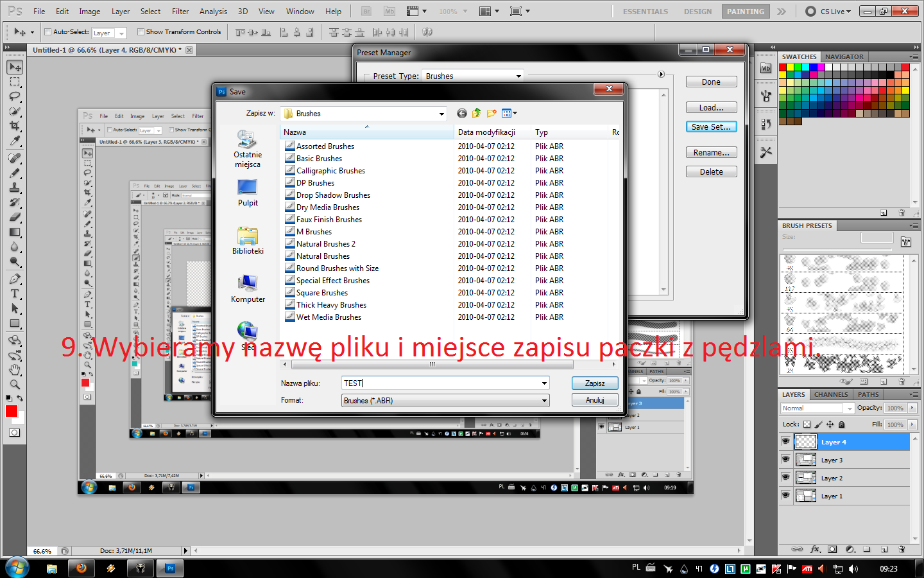Hide Layer 2 visibility eye

[x=785, y=478]
